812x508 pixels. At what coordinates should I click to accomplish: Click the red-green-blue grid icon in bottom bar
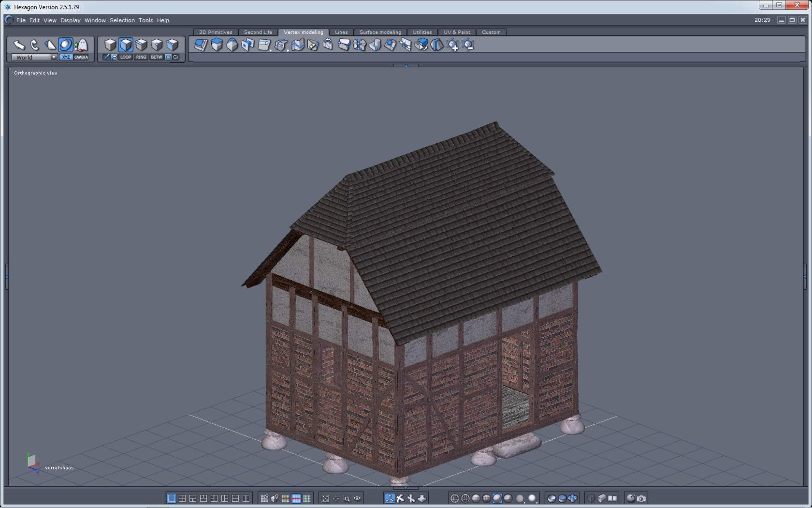pyautogui.click(x=286, y=498)
